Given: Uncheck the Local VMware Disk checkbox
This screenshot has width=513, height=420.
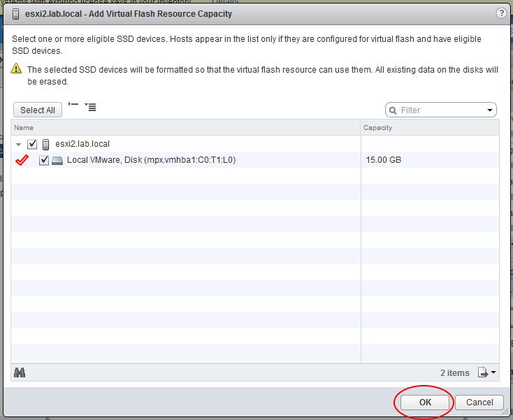Looking at the screenshot, I should point(44,160).
